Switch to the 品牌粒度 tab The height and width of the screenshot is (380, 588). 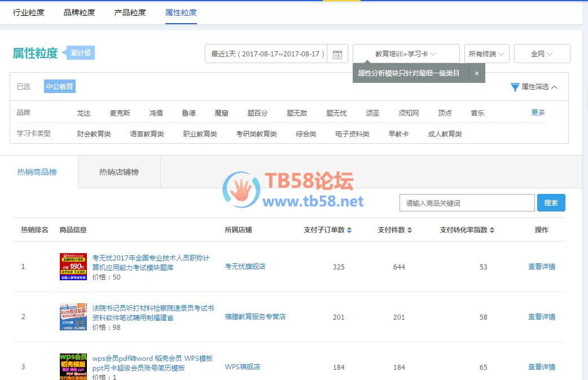pyautogui.click(x=79, y=12)
